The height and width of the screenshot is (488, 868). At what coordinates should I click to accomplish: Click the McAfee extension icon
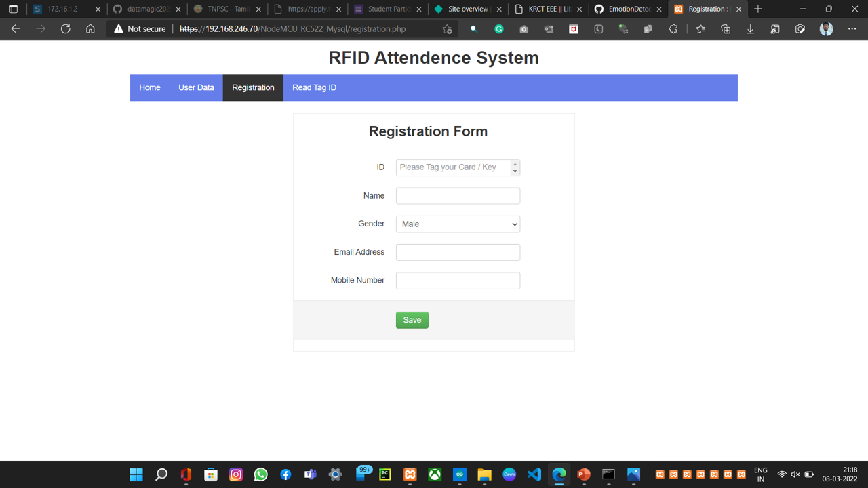click(x=574, y=29)
